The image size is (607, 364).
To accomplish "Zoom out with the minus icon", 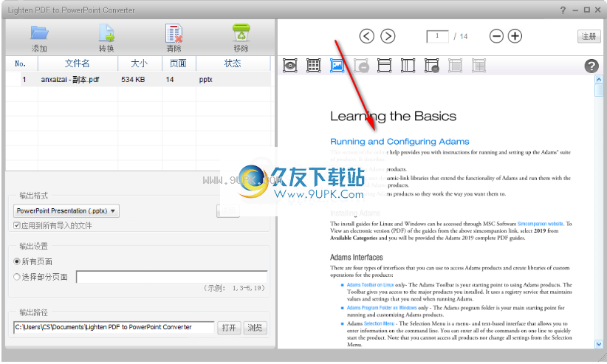I will click(496, 36).
